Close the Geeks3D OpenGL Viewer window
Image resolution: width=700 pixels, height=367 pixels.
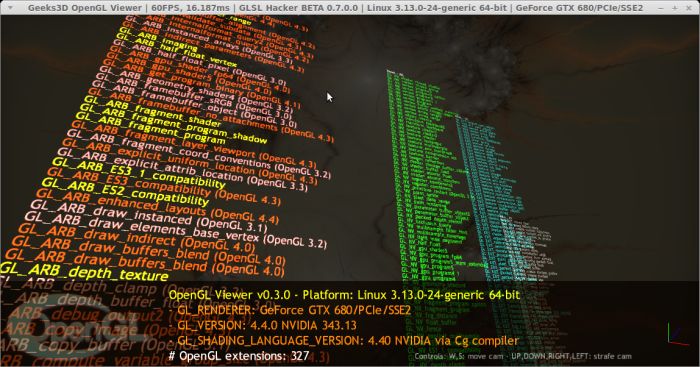pos(689,8)
